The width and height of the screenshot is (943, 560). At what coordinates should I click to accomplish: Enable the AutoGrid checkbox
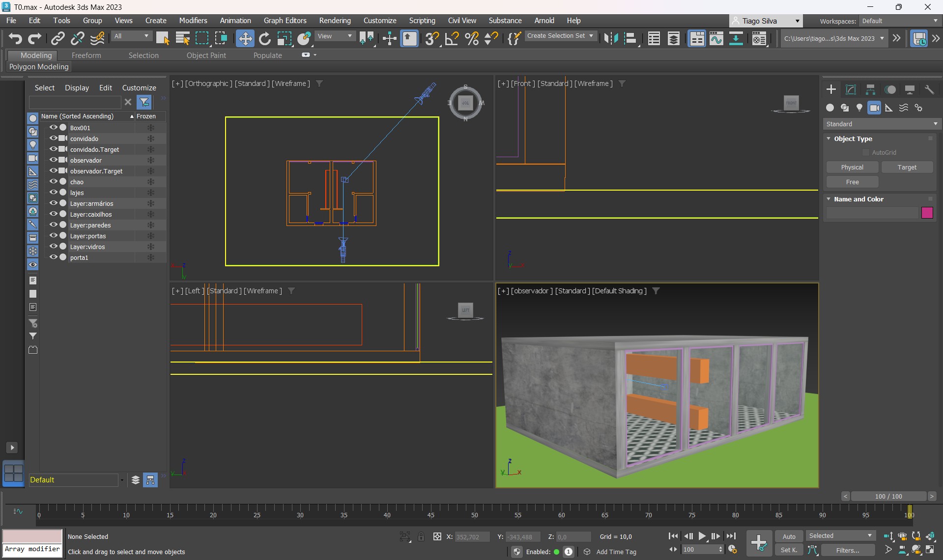coord(866,153)
